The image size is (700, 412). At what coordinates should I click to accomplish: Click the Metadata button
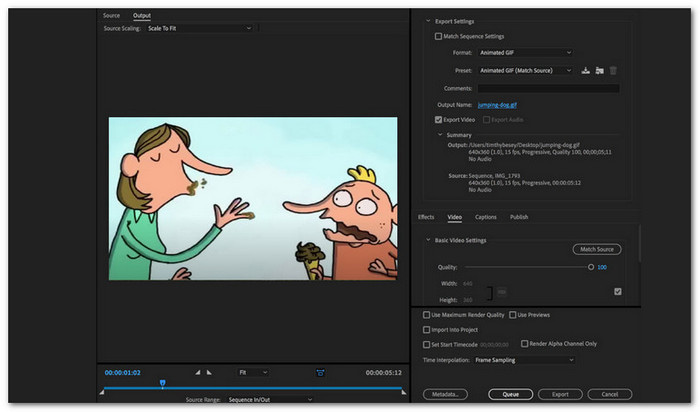pyautogui.click(x=445, y=394)
